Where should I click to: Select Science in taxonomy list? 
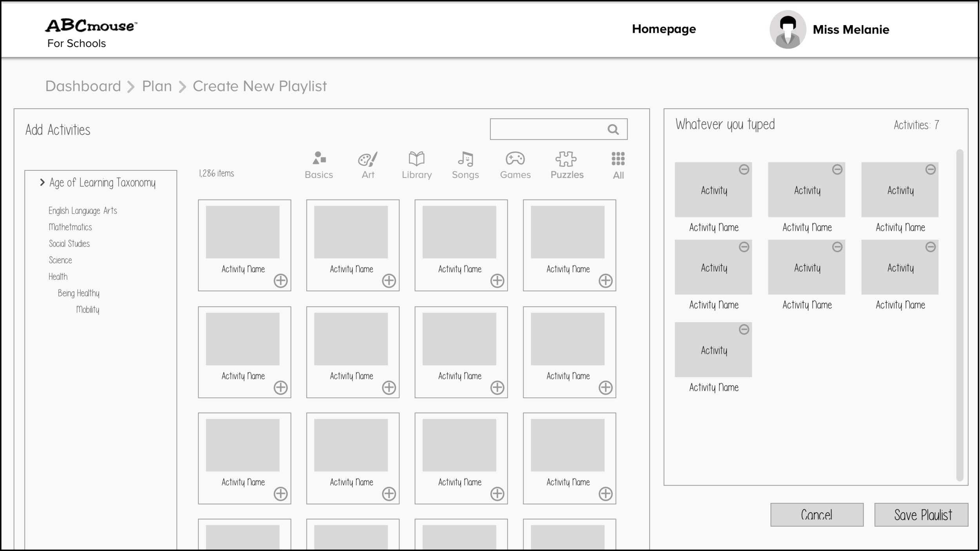(60, 260)
